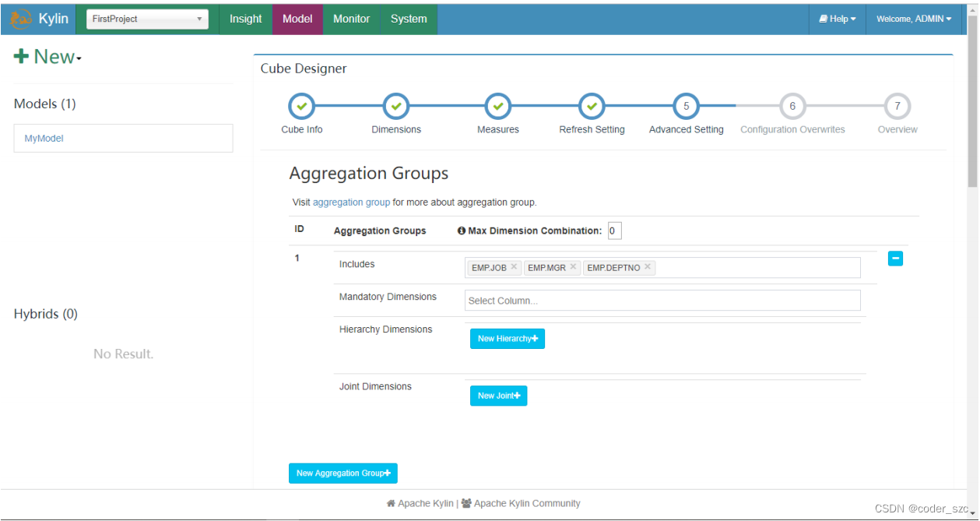980x521 pixels.
Task: Click the Advanced Setting step label
Action: [687, 129]
